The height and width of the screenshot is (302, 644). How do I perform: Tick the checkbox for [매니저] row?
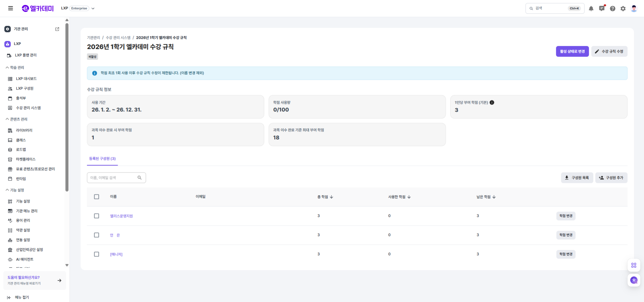tap(97, 254)
